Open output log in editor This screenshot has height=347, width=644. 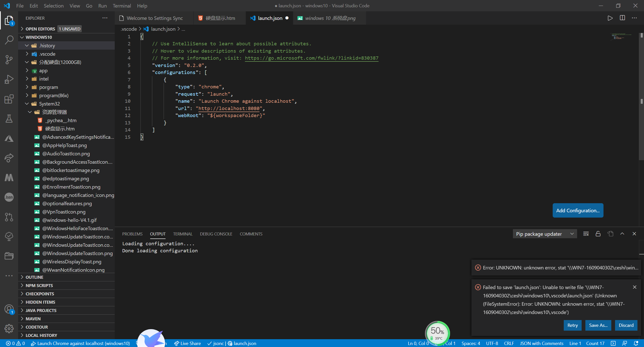610,234
